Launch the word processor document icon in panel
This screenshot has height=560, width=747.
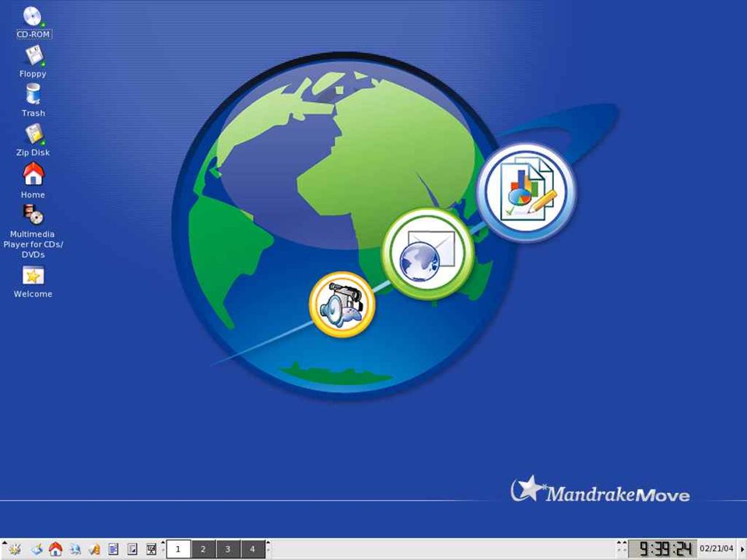[113, 550]
